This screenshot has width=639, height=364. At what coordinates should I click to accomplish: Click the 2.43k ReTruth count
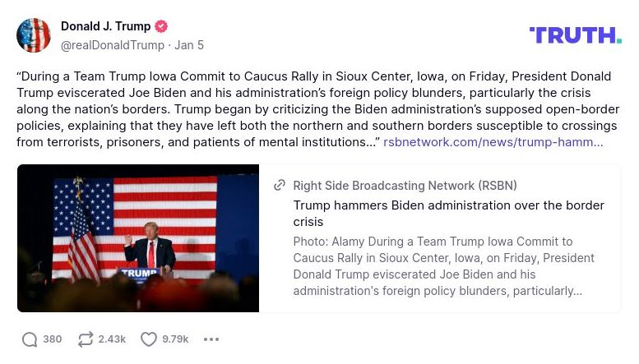112,339
